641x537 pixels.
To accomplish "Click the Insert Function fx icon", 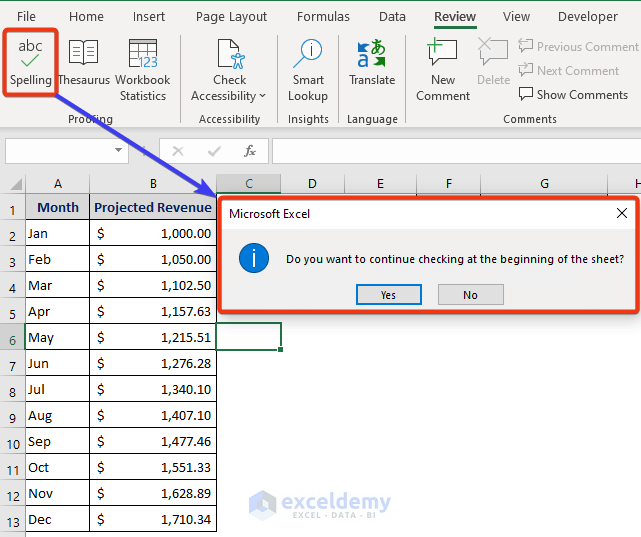I will pos(249,151).
